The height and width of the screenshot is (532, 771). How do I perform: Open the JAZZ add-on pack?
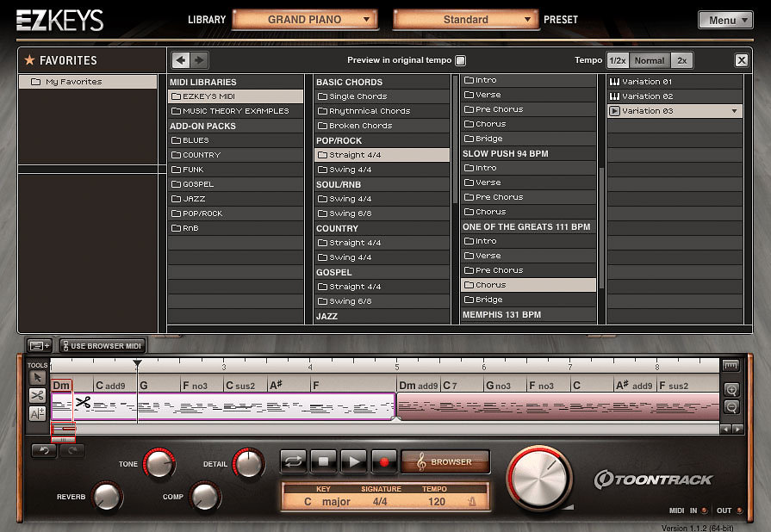(235, 199)
